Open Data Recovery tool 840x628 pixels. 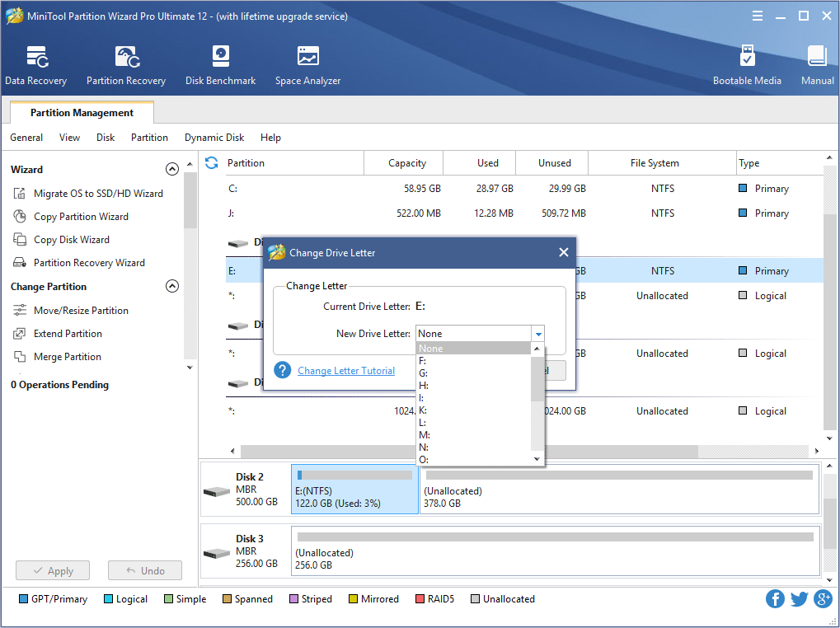[36, 65]
